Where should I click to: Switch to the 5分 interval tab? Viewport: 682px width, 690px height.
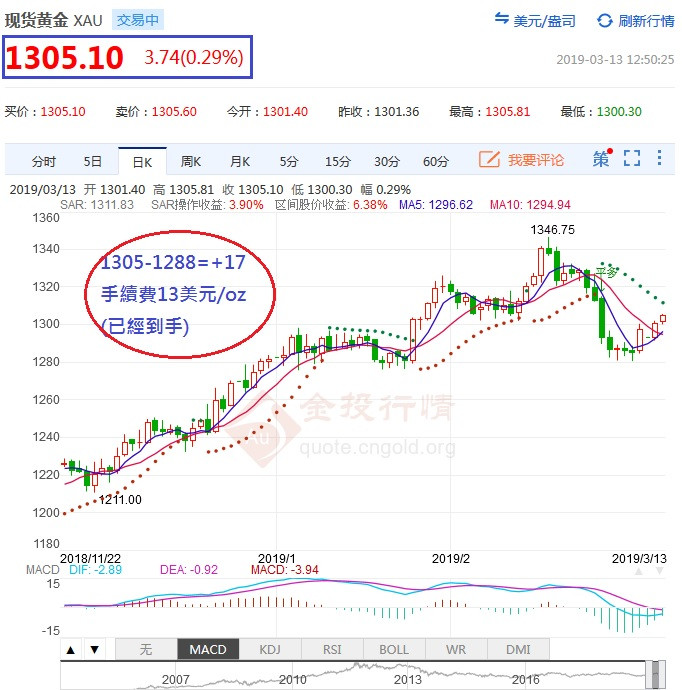(289, 161)
